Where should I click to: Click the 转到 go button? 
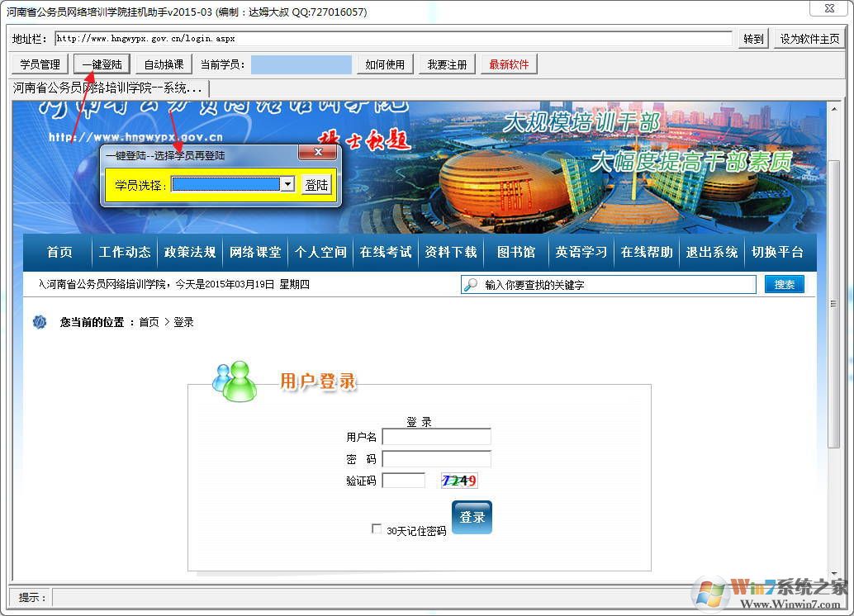(752, 38)
